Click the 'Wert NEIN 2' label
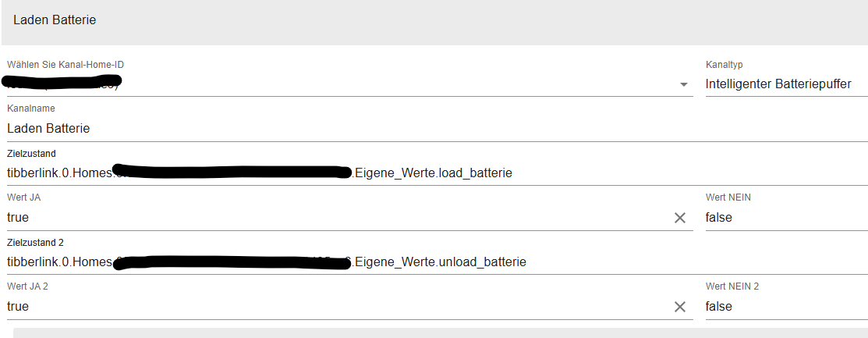This screenshot has height=338, width=868. 732,286
